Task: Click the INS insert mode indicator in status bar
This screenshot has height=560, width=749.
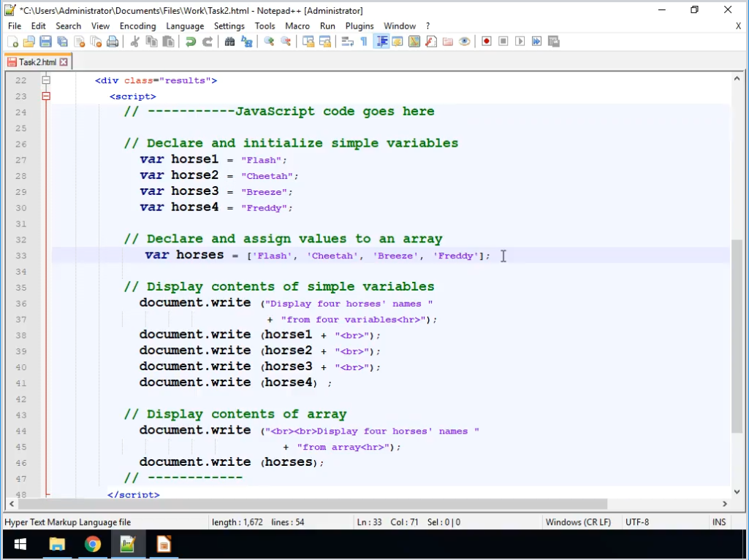Action: [x=719, y=522]
